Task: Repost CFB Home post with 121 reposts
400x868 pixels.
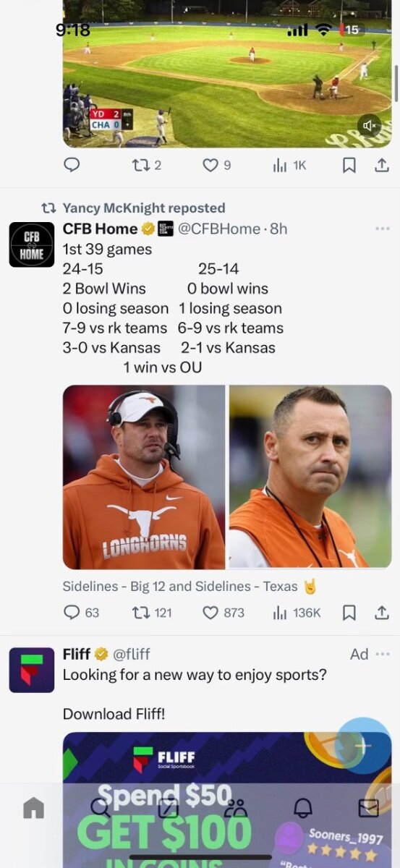Action: point(152,613)
